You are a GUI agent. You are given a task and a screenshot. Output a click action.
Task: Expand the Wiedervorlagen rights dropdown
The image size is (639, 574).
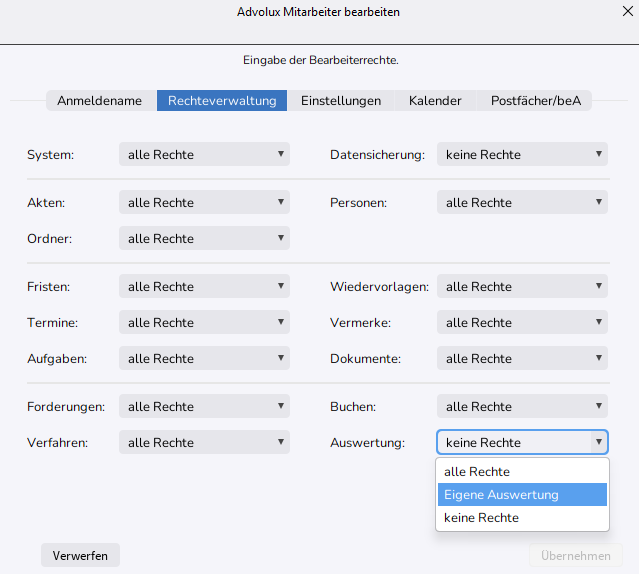tap(522, 286)
